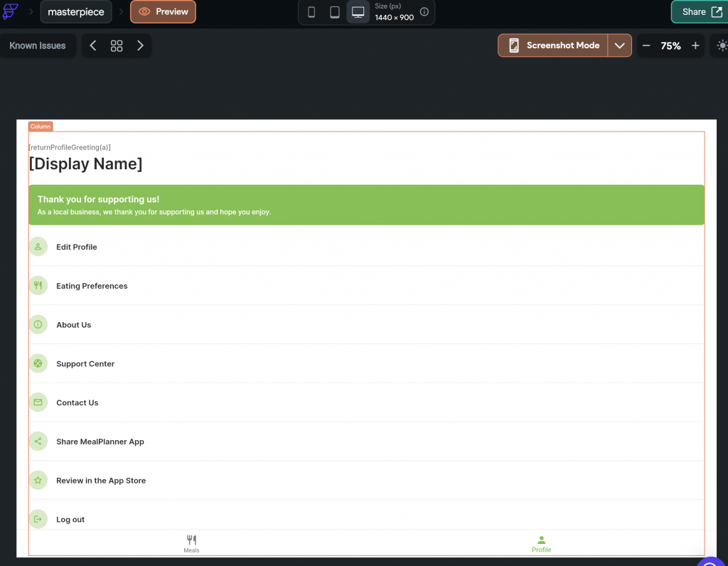
Task: Switch to Meals tab
Action: pyautogui.click(x=191, y=544)
